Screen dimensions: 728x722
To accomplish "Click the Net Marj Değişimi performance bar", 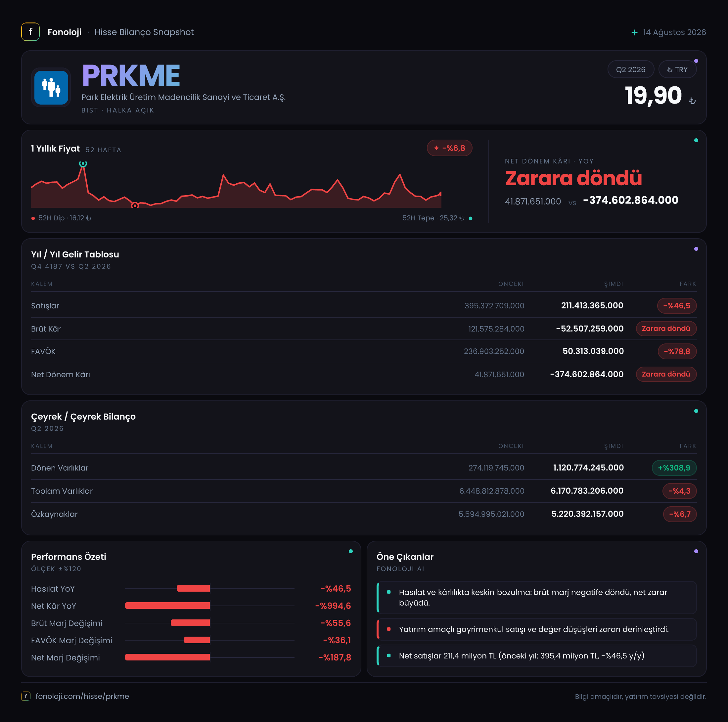I will [x=167, y=657].
